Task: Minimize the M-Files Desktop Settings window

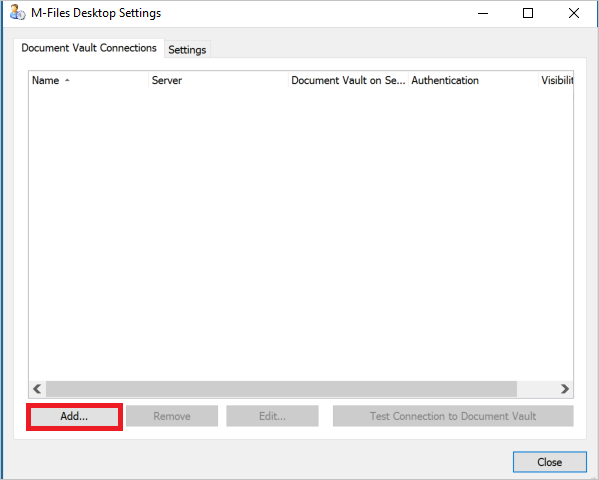Action: (483, 13)
